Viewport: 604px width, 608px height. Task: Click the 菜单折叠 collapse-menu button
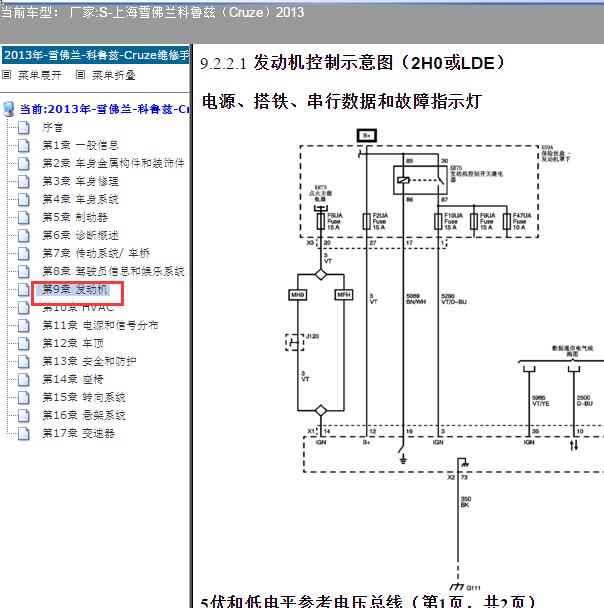point(105,75)
